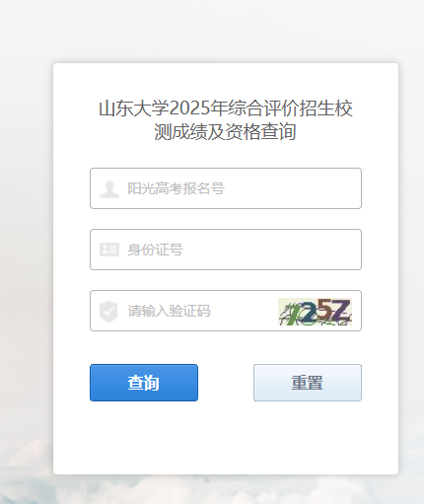424x504 pixels.
Task: Click the 请输入验证码 placeholder text
Action: point(169,311)
